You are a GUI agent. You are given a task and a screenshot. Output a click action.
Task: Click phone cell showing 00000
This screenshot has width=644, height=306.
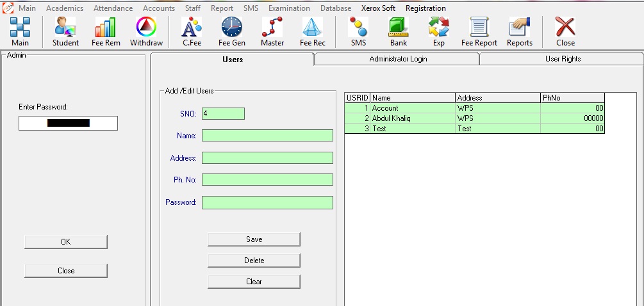(572, 118)
